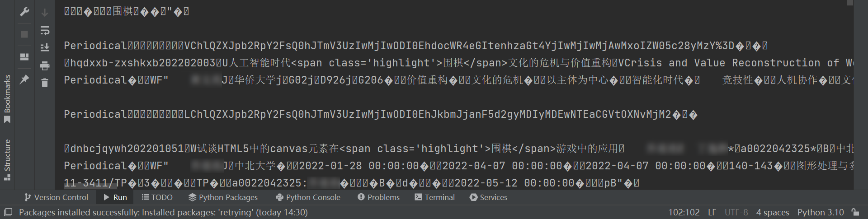Open the Bookmarks side panel
The image size is (868, 219).
point(7,98)
